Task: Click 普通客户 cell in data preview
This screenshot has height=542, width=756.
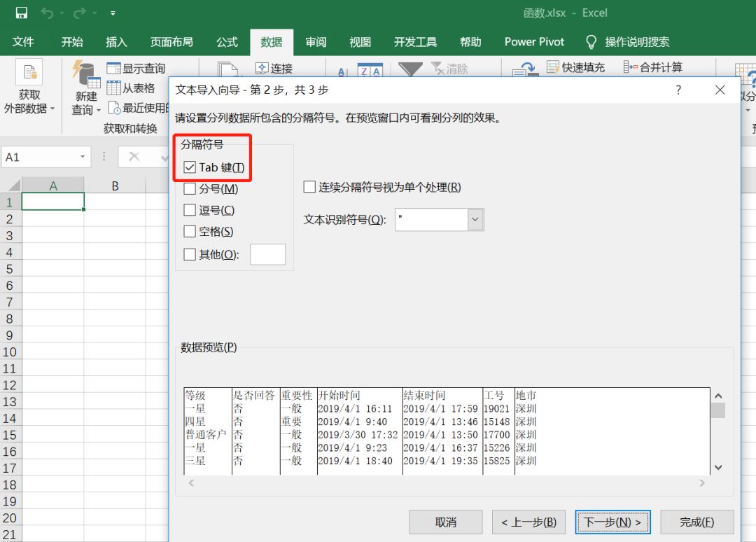Action: click(205, 434)
